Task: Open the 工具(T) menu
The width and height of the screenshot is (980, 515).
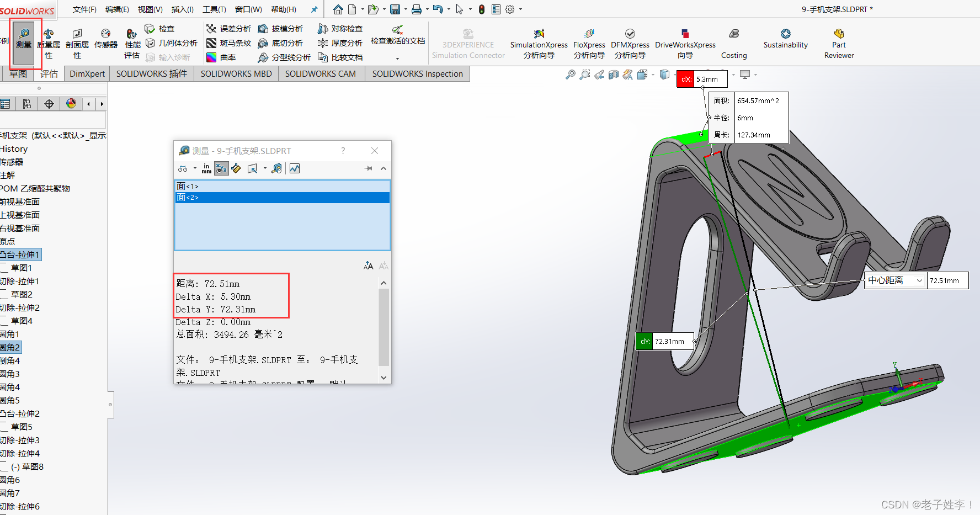Action: coord(214,9)
